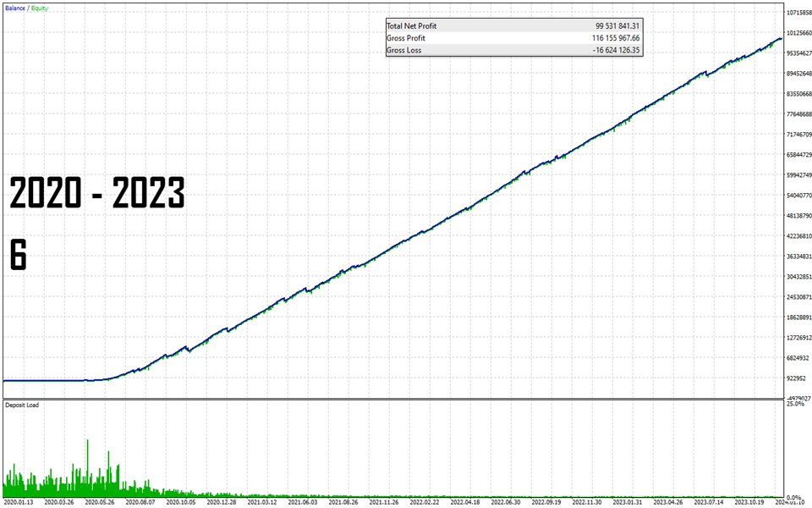
Task: Click the 2022.02.22 date on the time axis
Action: point(426,502)
